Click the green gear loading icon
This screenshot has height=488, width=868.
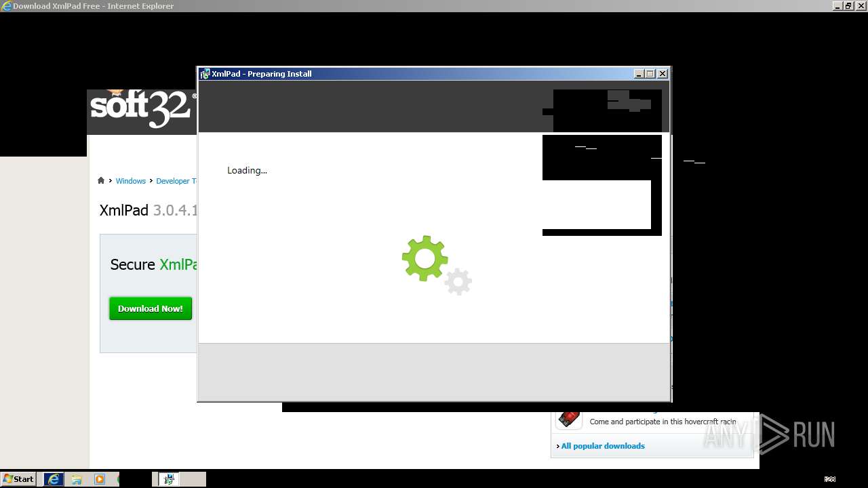coord(425,258)
